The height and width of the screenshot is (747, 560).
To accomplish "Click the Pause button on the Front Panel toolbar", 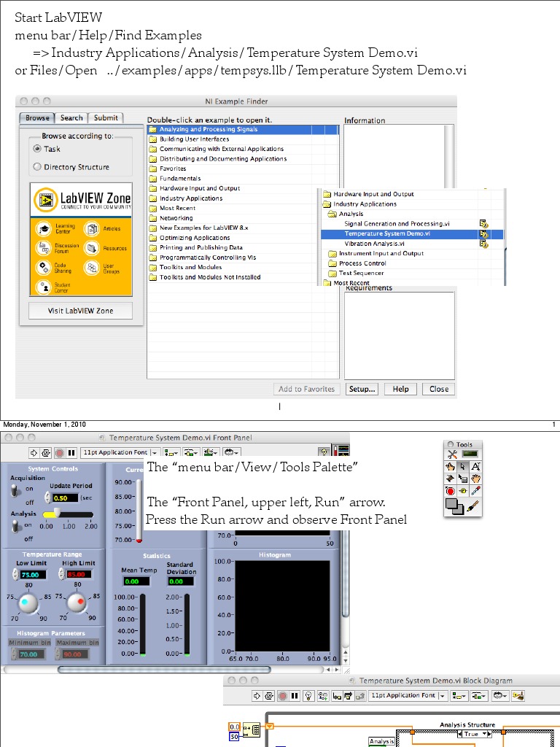I will click(x=71, y=453).
